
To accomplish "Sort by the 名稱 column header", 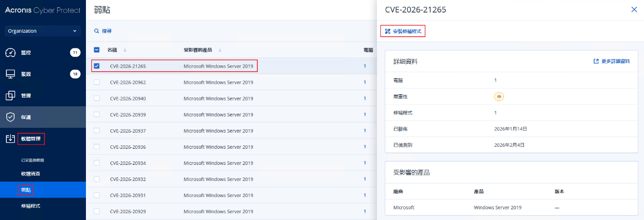I will point(112,50).
